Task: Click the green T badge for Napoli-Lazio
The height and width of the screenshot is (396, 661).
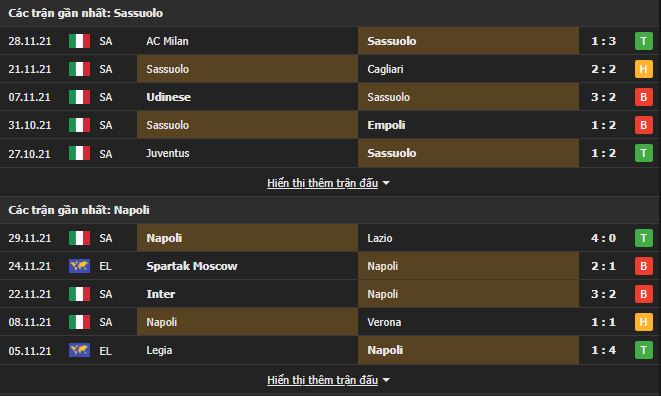Action: pos(643,238)
